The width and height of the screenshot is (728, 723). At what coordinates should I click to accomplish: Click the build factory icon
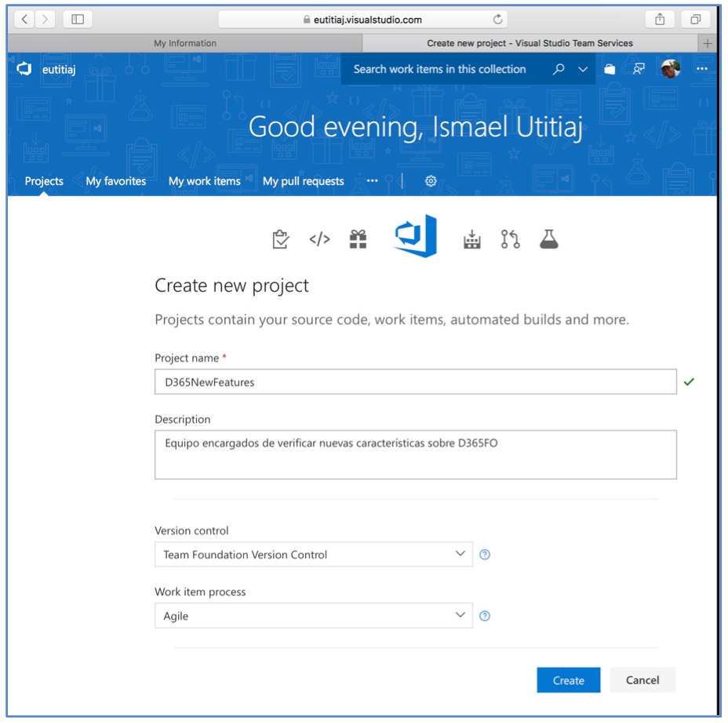(472, 239)
